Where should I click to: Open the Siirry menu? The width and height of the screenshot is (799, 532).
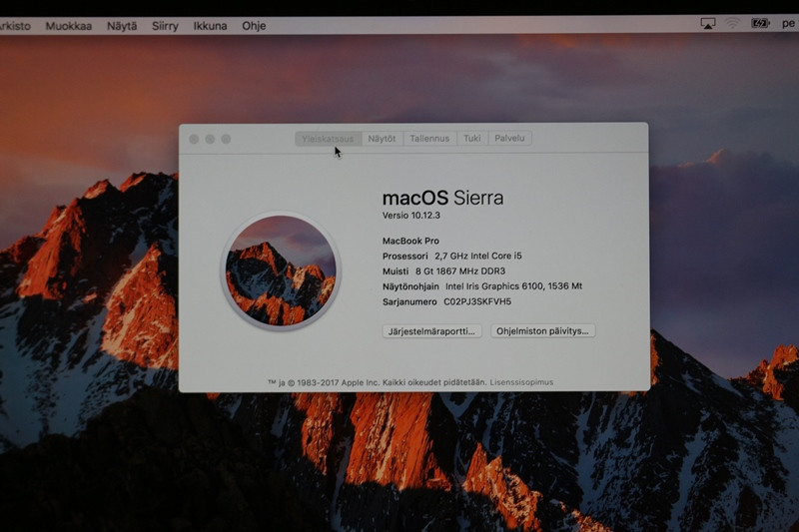pyautogui.click(x=165, y=26)
